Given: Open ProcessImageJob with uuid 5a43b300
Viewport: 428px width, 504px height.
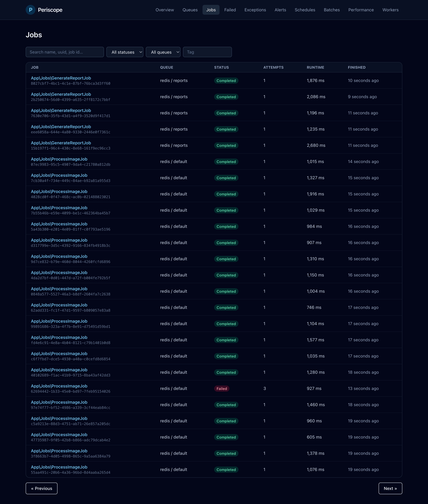Looking at the screenshot, I should [x=59, y=224].
